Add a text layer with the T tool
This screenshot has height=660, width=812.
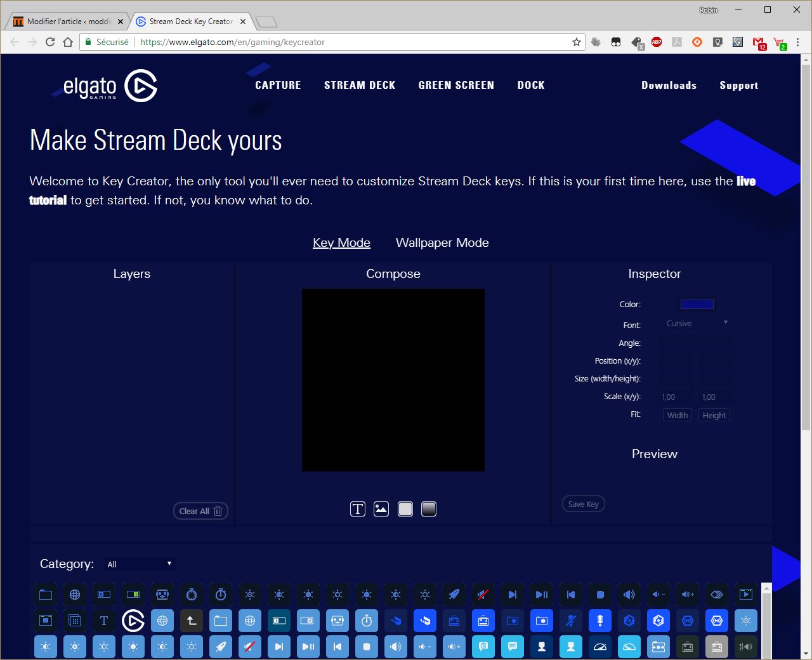click(358, 509)
